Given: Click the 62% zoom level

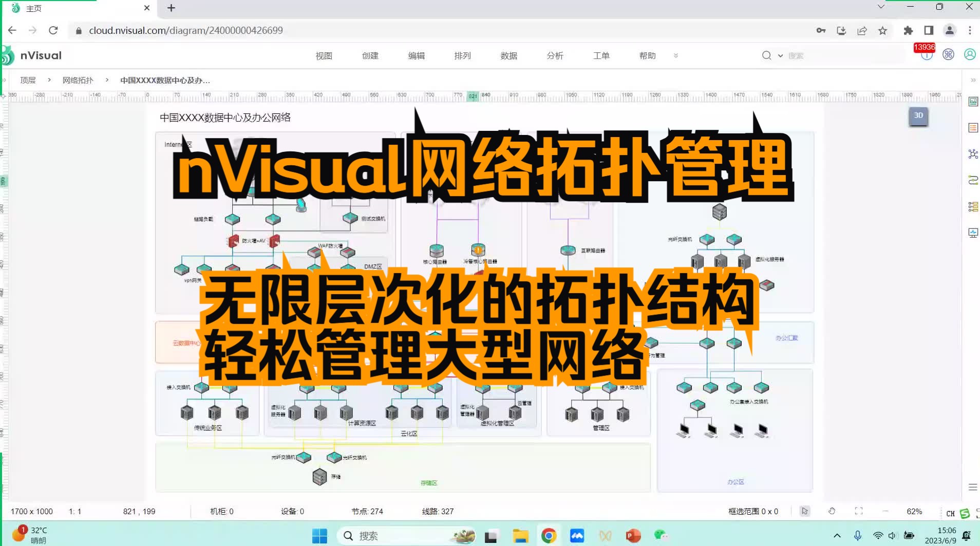Looking at the screenshot, I should pos(914,511).
